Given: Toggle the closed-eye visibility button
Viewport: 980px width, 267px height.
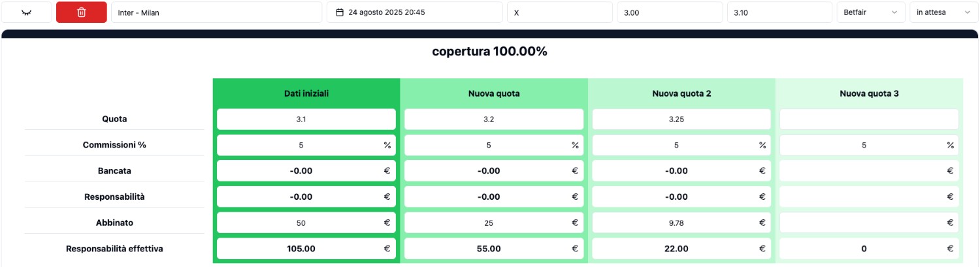Looking at the screenshot, I should coord(27,12).
